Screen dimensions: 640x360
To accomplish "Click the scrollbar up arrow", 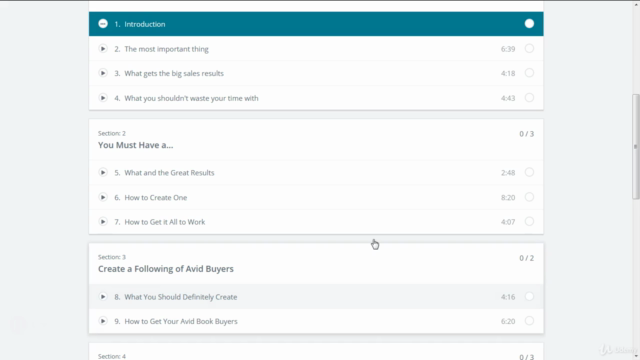I will click(x=636, y=4).
